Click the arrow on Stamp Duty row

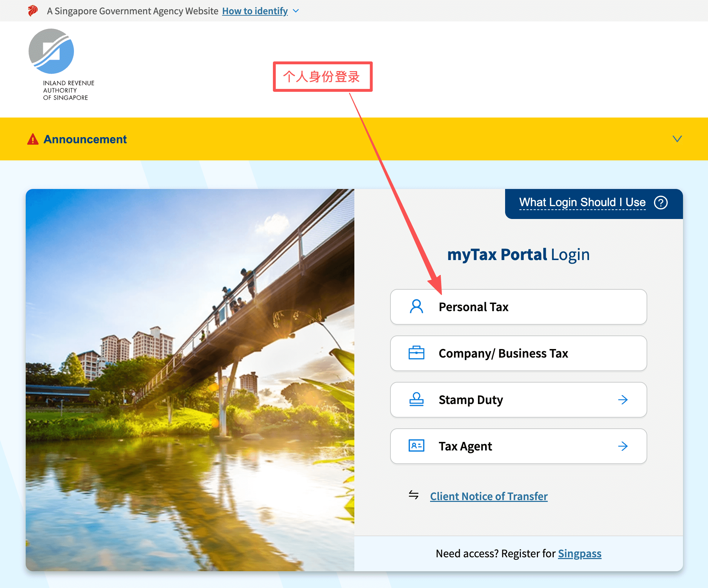tap(623, 400)
